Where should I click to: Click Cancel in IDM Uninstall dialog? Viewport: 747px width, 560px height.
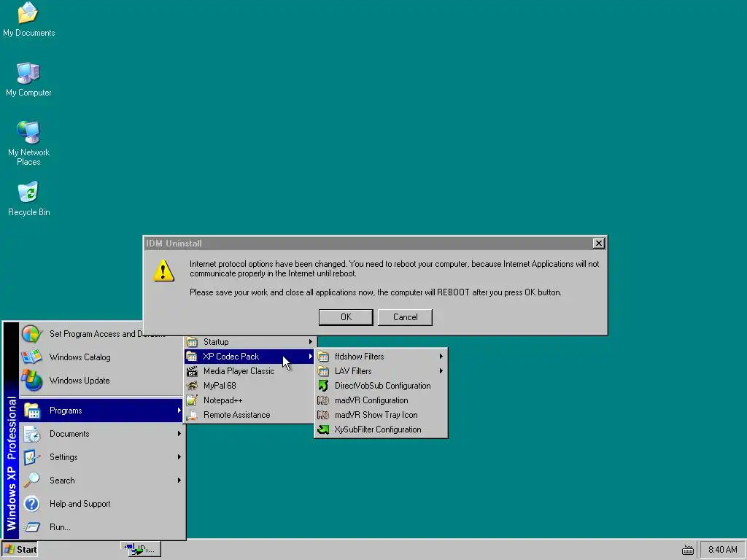pyautogui.click(x=405, y=317)
